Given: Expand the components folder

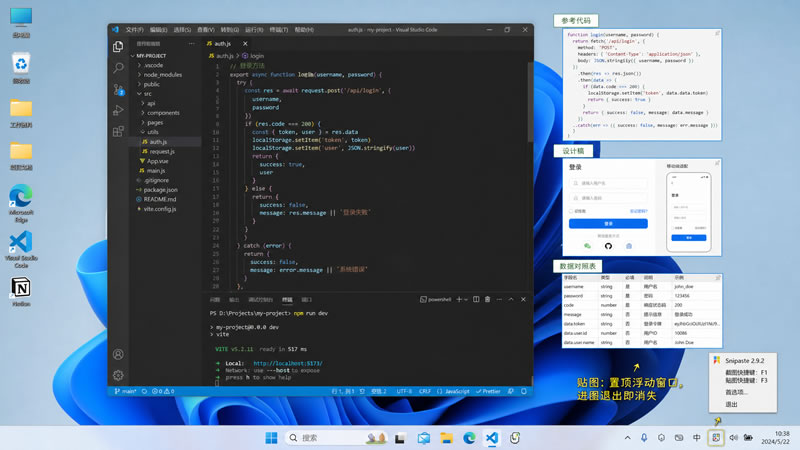Looking at the screenshot, I should click(x=163, y=113).
